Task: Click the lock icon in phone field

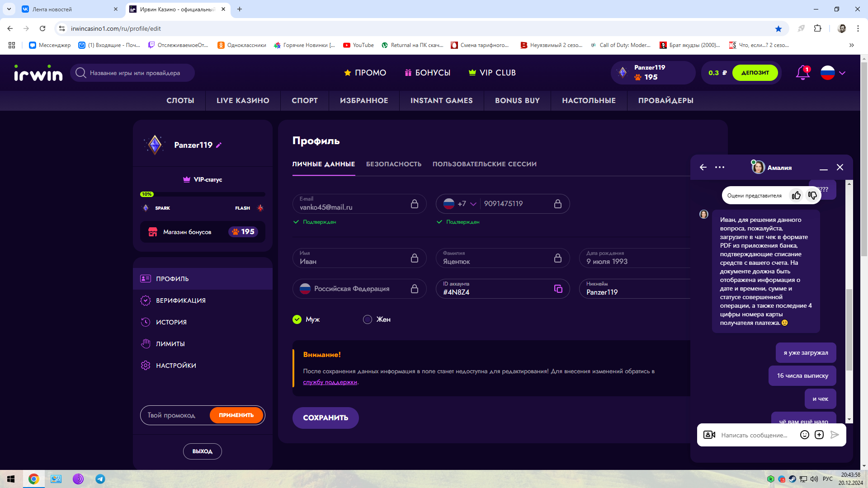Action: [558, 204]
